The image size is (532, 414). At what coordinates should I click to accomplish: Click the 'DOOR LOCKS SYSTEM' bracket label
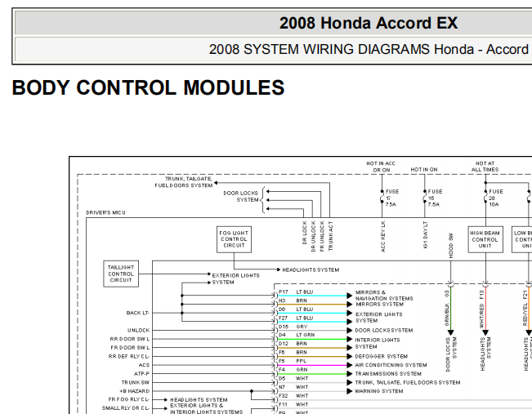(x=241, y=196)
